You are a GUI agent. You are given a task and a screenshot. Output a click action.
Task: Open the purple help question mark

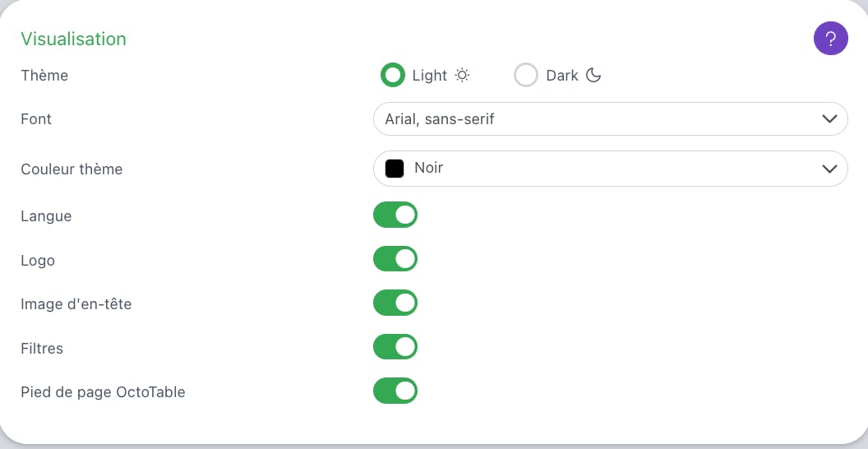click(x=830, y=38)
